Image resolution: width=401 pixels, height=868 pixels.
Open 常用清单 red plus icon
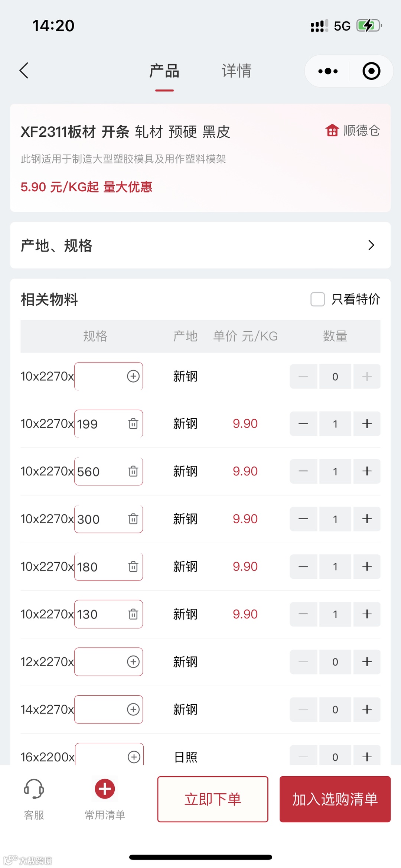coord(105,789)
